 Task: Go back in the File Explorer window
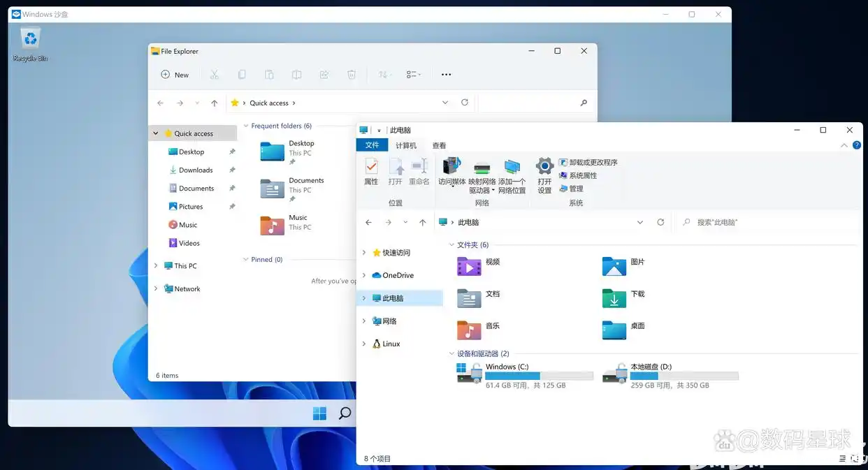[160, 103]
